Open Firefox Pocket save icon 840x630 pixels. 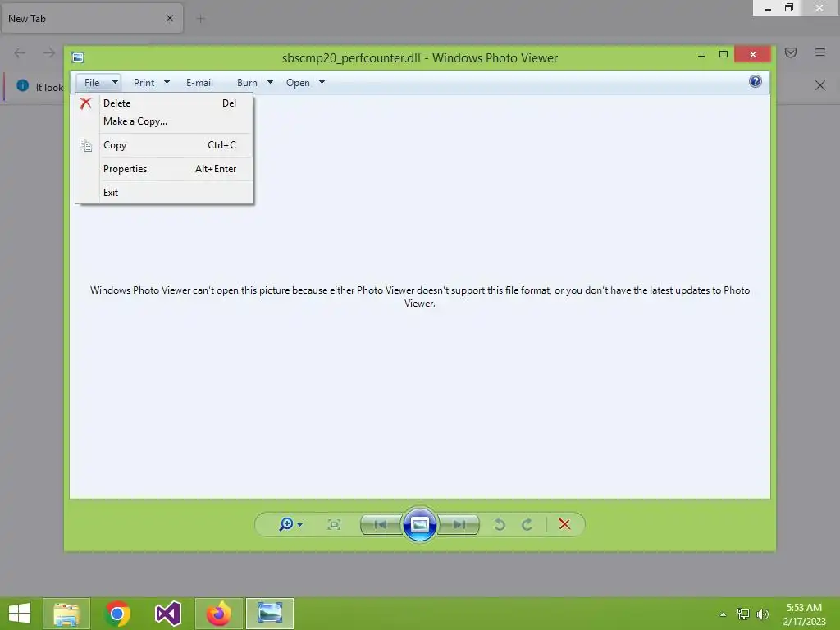(x=791, y=52)
